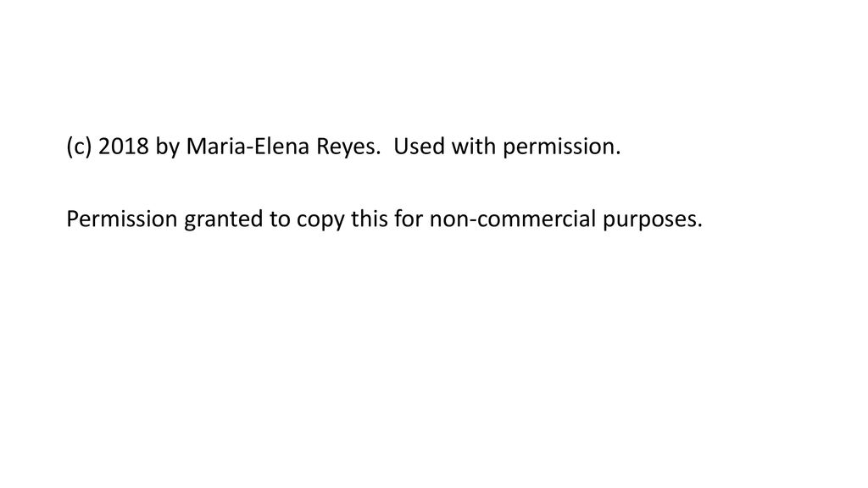Click the blank slide area below the text
Image resolution: width=868 pixels, height=488 pixels.
(434, 359)
